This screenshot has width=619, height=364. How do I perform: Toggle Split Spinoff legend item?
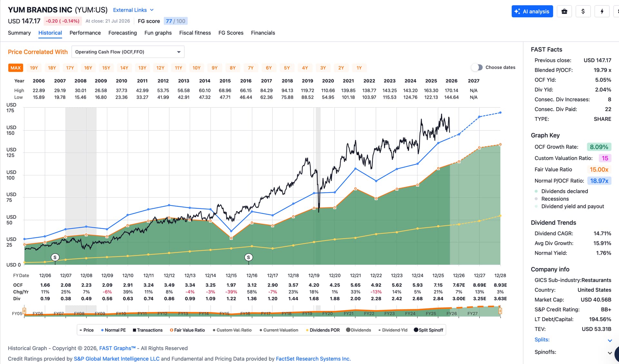(x=428, y=330)
